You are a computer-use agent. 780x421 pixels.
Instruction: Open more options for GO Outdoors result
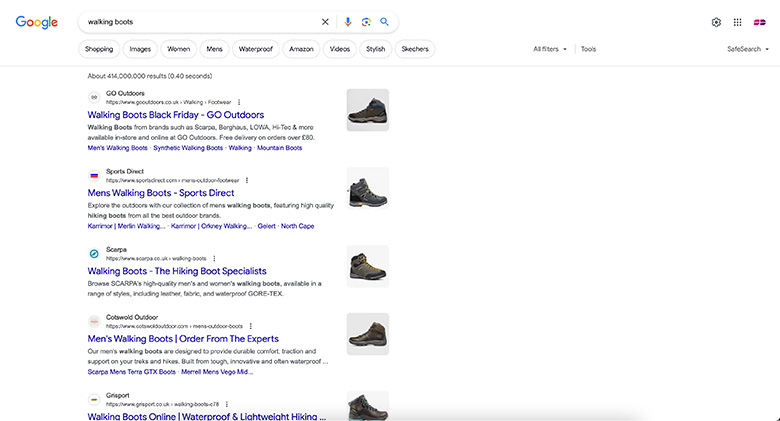(x=239, y=103)
